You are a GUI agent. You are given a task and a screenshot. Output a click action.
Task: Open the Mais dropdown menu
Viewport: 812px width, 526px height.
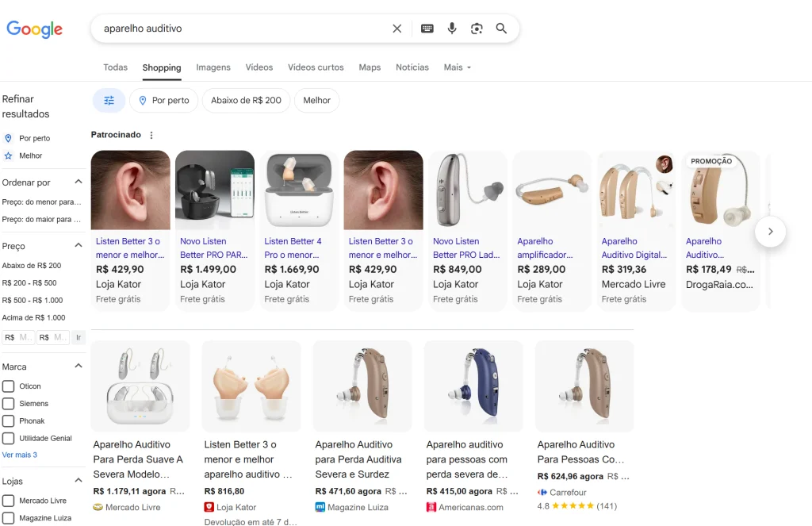point(458,67)
